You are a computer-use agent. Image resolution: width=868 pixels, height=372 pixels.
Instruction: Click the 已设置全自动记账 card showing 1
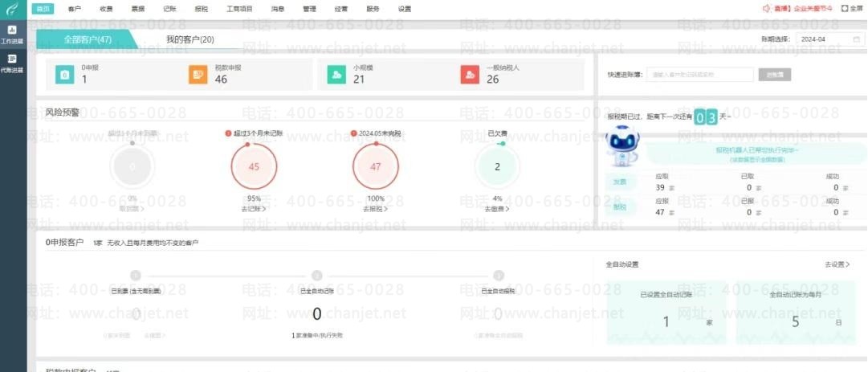[x=666, y=313]
